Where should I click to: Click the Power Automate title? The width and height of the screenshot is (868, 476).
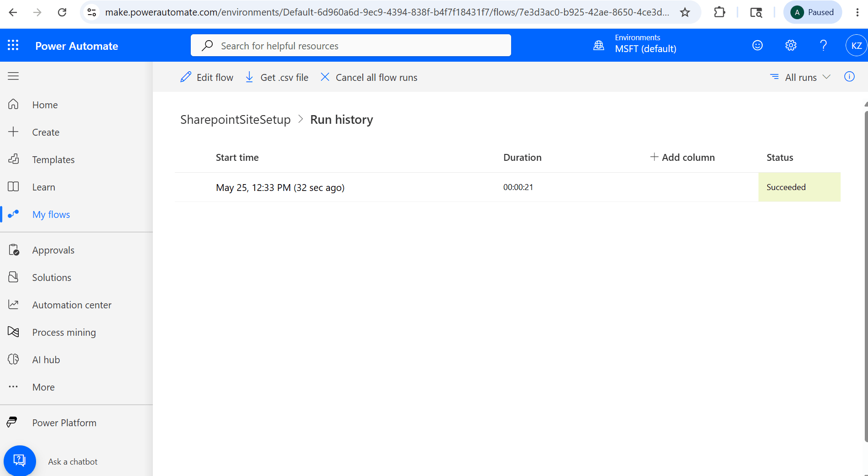(77, 46)
